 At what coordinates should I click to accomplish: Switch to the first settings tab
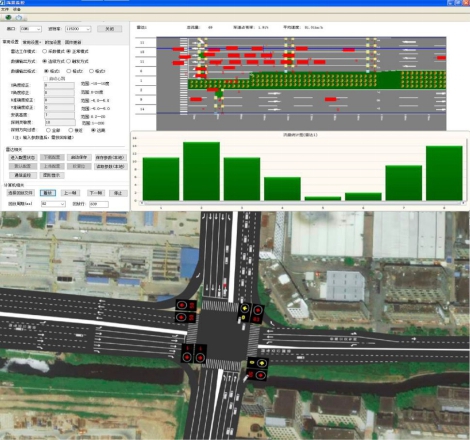(11, 42)
